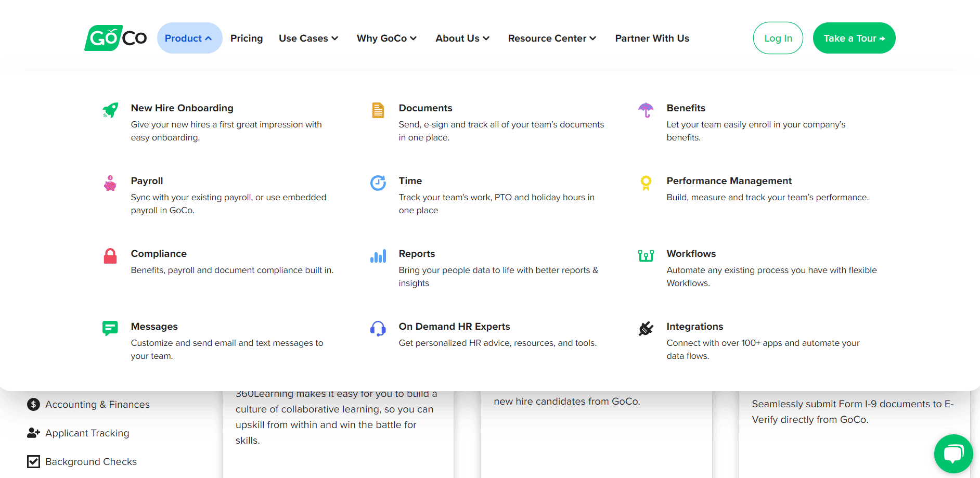
Task: Select Background Checks category
Action: 91,461
